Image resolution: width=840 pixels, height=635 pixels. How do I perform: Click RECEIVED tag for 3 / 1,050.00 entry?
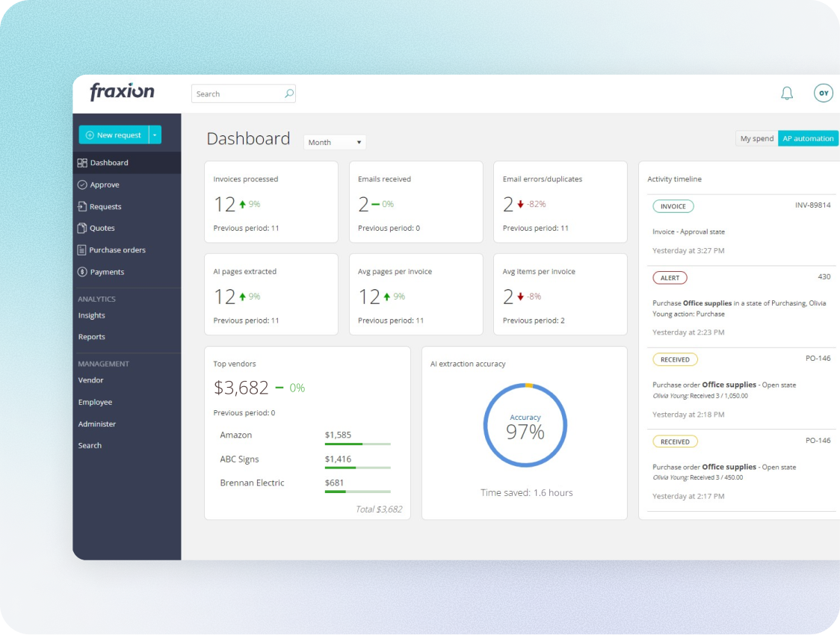(675, 360)
